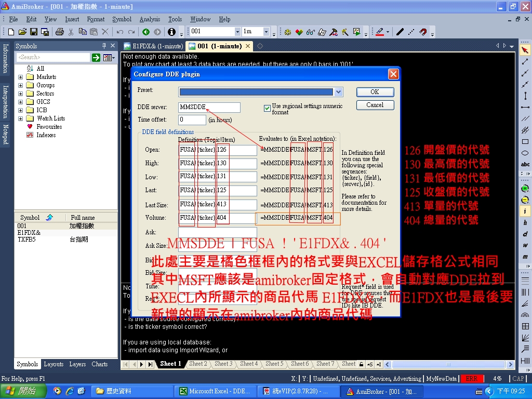Click the Paste icon
This screenshot has height=399, width=532.
click(94, 32)
